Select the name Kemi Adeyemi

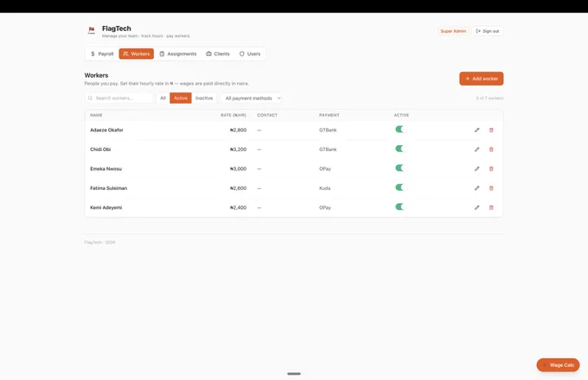106,207
